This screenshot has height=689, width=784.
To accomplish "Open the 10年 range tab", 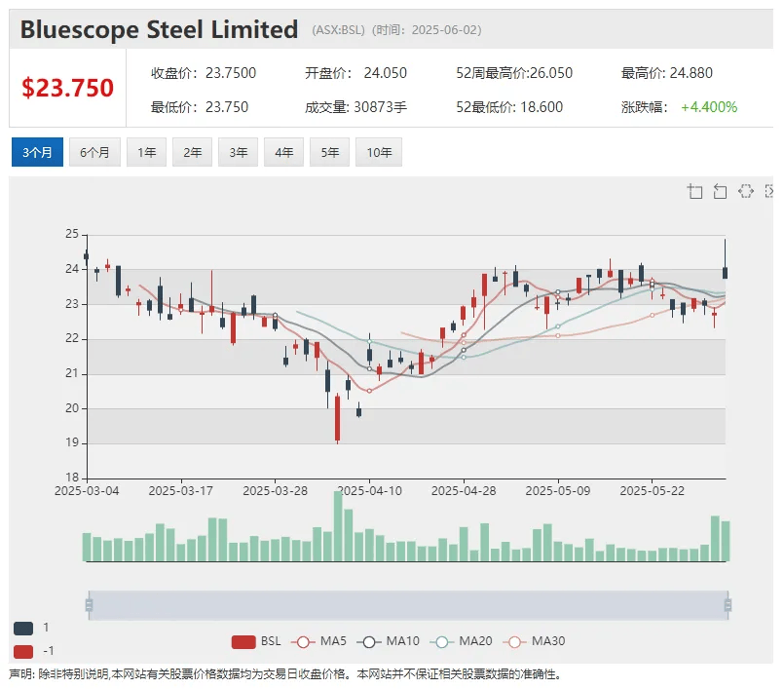I will (x=379, y=152).
